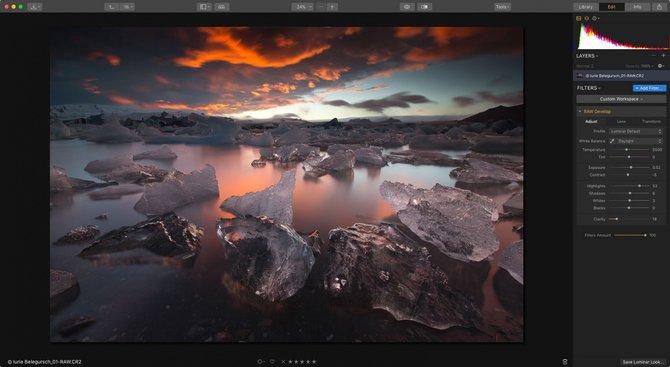
Task: Toggle the side panel visibility button
Action: (x=204, y=7)
